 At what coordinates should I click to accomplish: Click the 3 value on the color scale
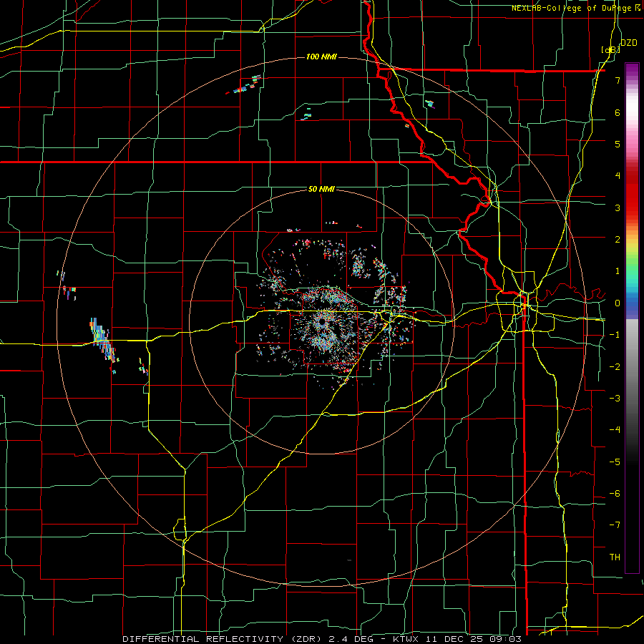tap(618, 208)
